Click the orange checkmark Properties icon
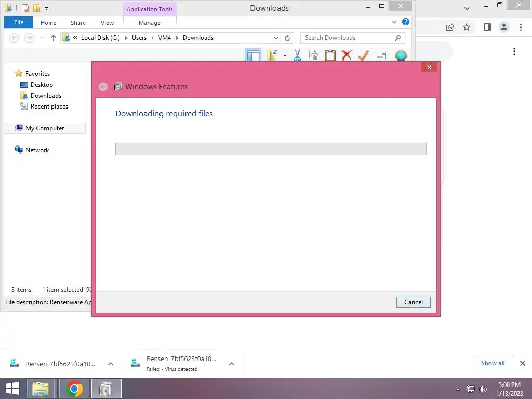This screenshot has height=399, width=532. pyautogui.click(x=363, y=56)
